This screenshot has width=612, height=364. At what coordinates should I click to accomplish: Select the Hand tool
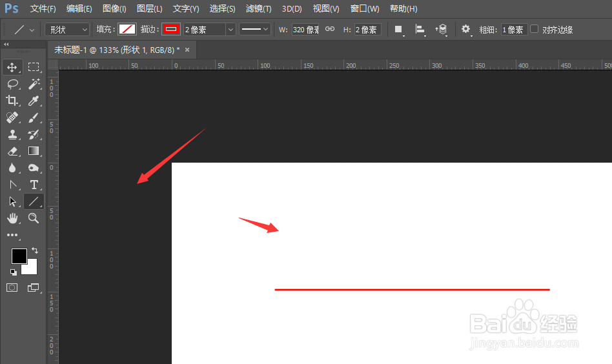pyautogui.click(x=12, y=218)
